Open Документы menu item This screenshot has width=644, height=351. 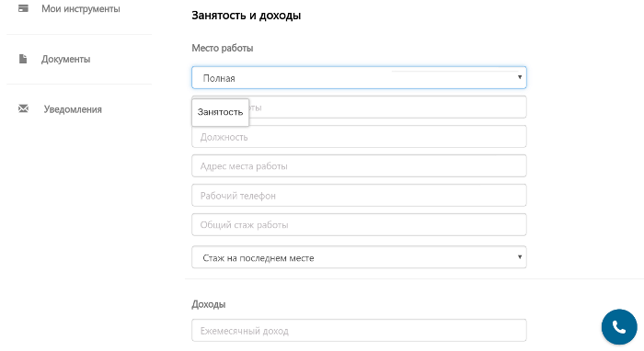point(65,59)
